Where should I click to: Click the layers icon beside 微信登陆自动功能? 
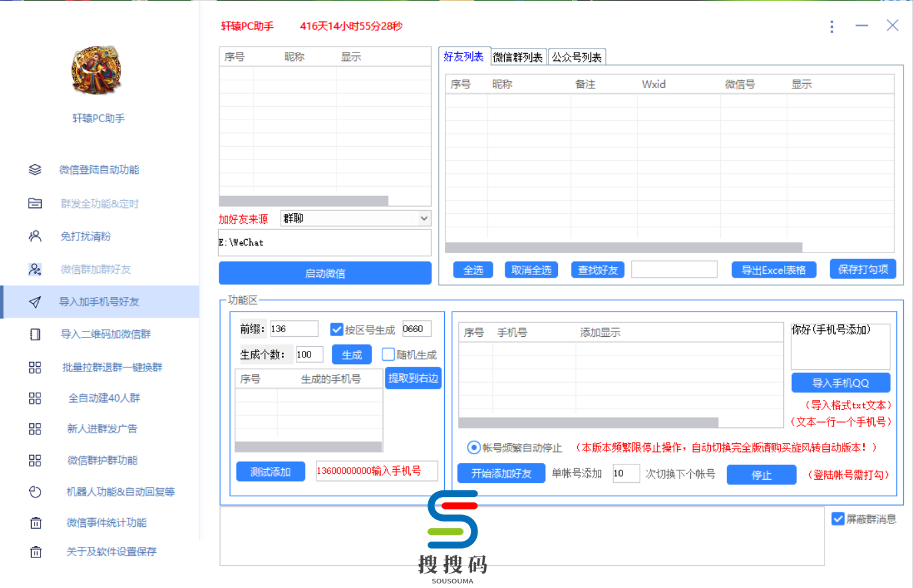(x=35, y=169)
